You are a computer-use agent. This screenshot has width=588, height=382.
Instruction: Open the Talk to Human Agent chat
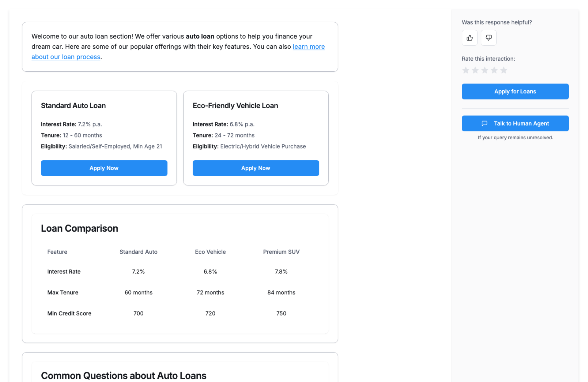point(521,123)
